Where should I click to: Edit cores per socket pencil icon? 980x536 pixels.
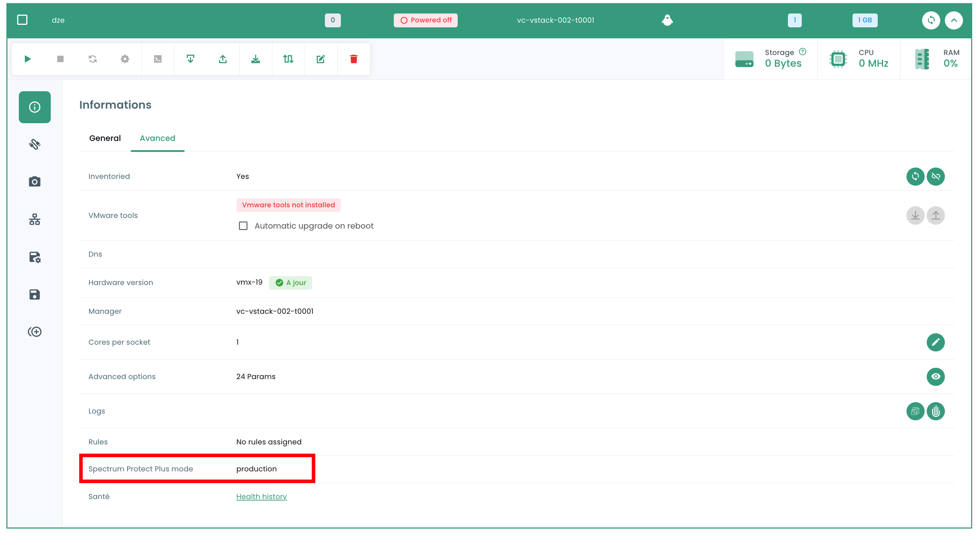(936, 342)
